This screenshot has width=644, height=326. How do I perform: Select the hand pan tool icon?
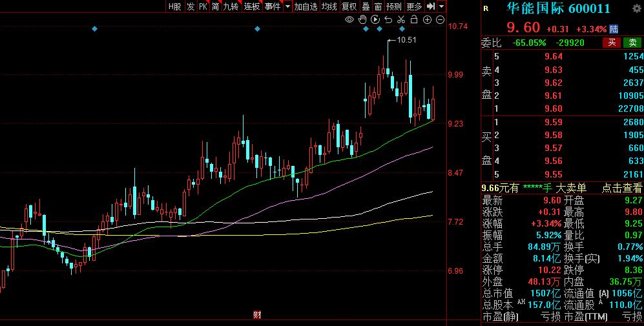(x=362, y=20)
